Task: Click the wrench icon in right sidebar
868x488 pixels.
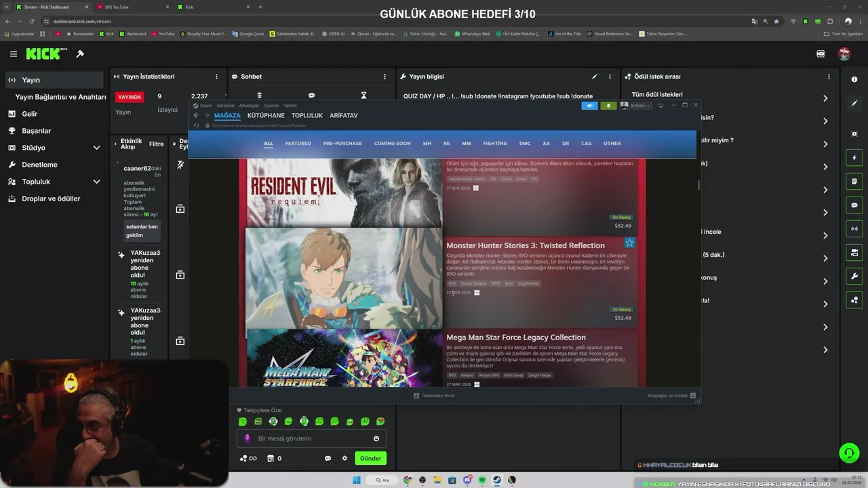Action: click(854, 277)
